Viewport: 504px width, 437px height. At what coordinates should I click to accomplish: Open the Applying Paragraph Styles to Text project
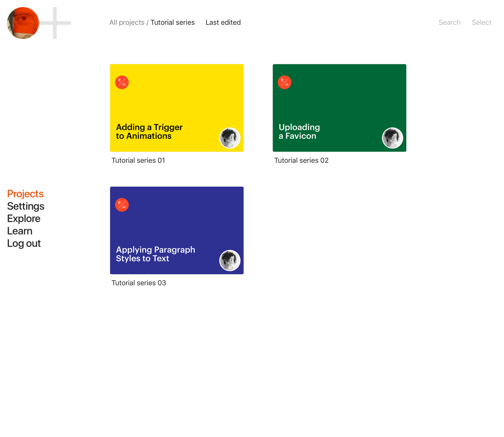[177, 230]
